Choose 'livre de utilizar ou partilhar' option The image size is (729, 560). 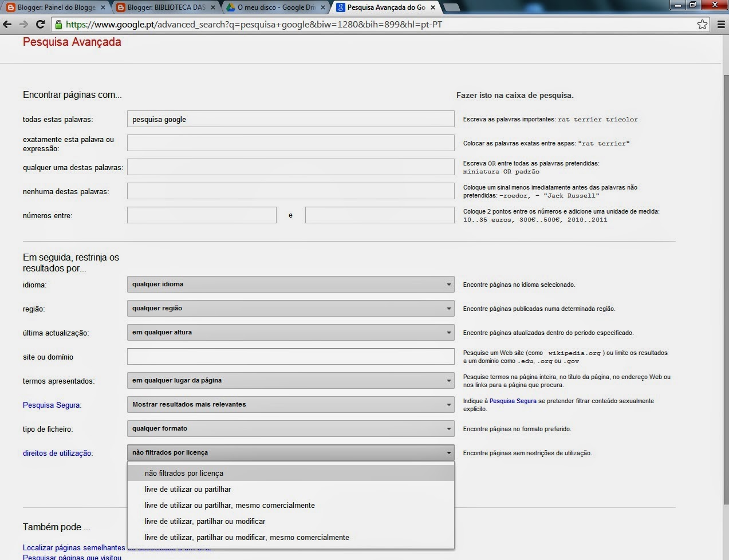(x=290, y=489)
